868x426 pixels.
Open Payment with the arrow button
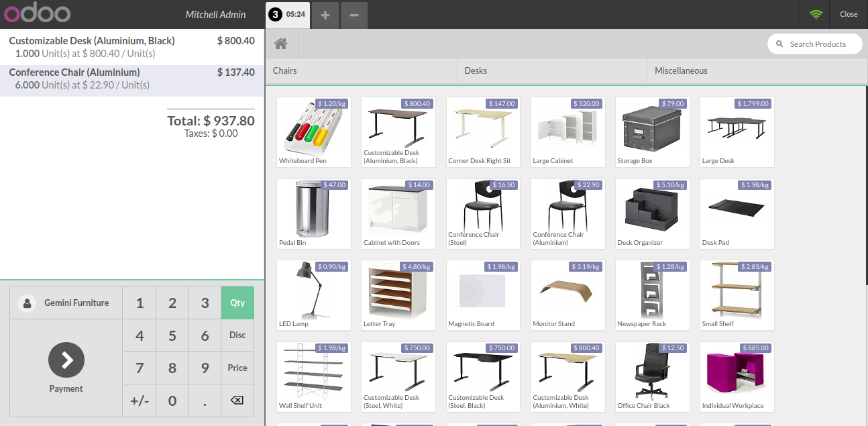[x=66, y=360]
